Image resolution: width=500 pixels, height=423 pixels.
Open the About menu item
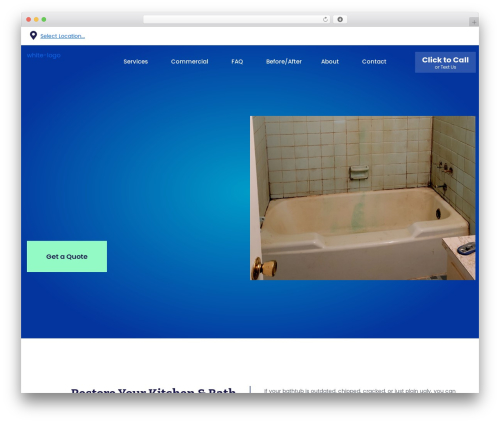tap(330, 62)
